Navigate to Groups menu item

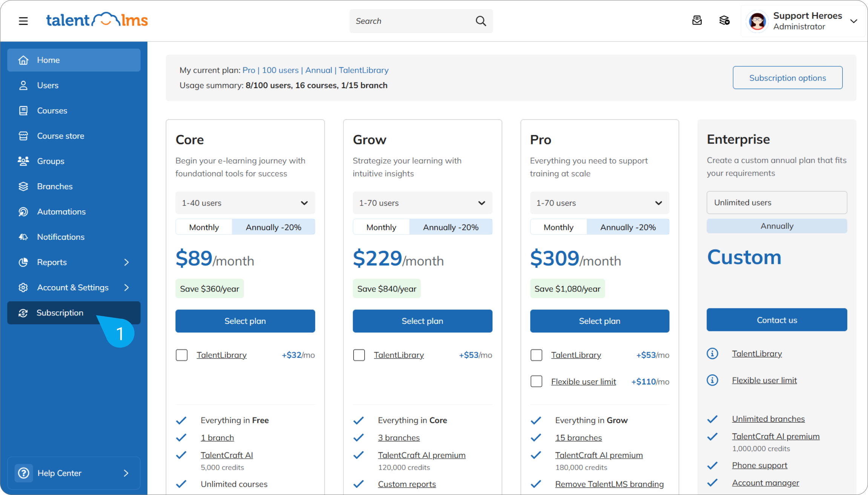[x=74, y=161]
